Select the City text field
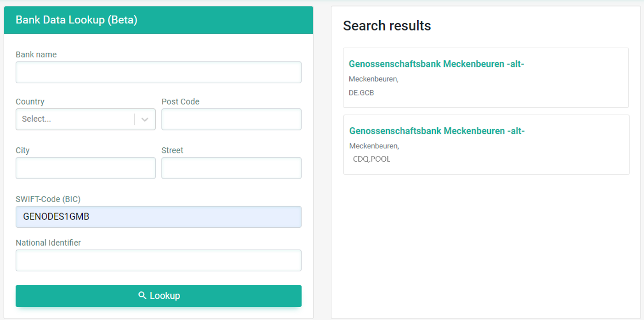Screen dimensions: 644x320 (85, 168)
